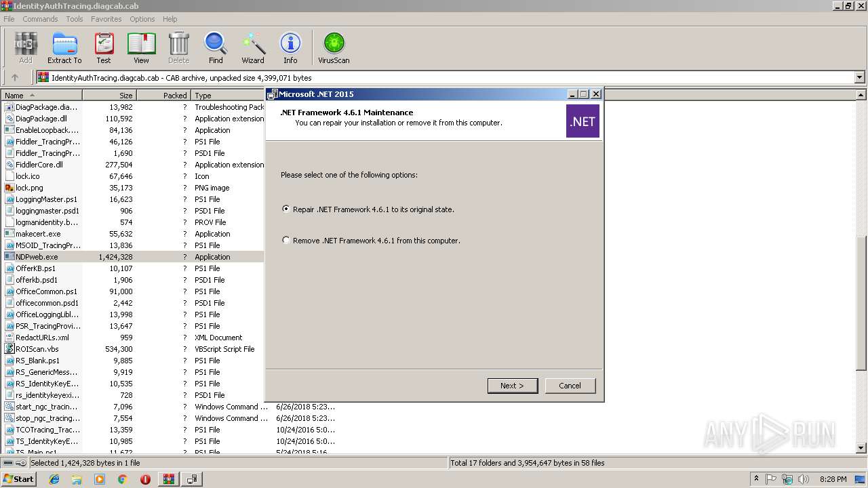Screen dimensions: 868x488
Task: Run VirusScan from toolbar
Action: pos(334,48)
